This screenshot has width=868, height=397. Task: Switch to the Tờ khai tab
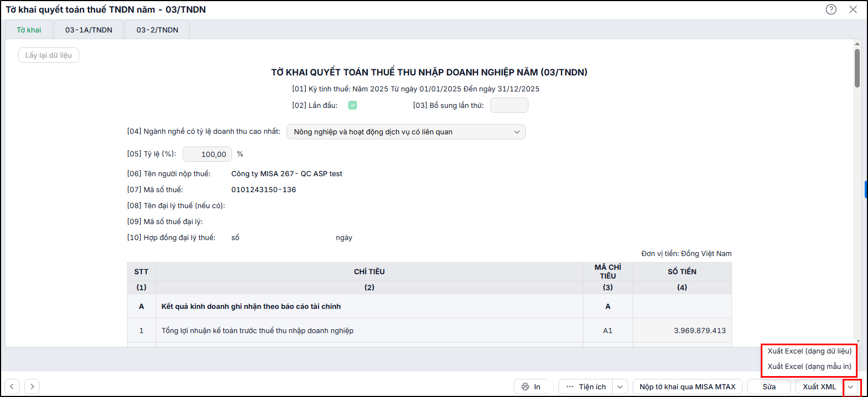(x=29, y=30)
